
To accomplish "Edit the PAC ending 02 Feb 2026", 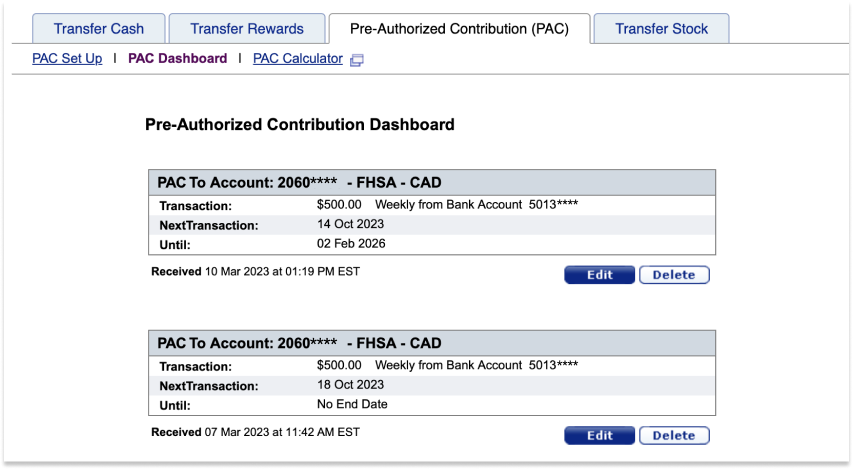I will 599,275.
